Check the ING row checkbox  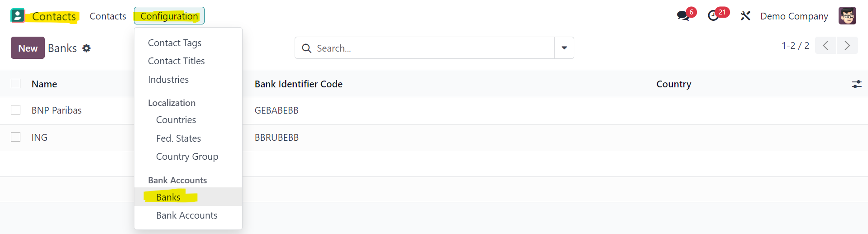pyautogui.click(x=16, y=137)
